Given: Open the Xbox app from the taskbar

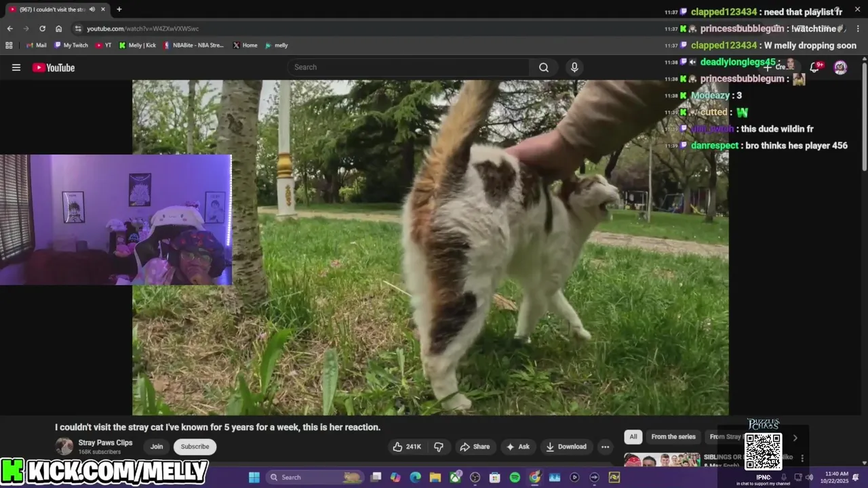Looking at the screenshot, I should (x=455, y=477).
